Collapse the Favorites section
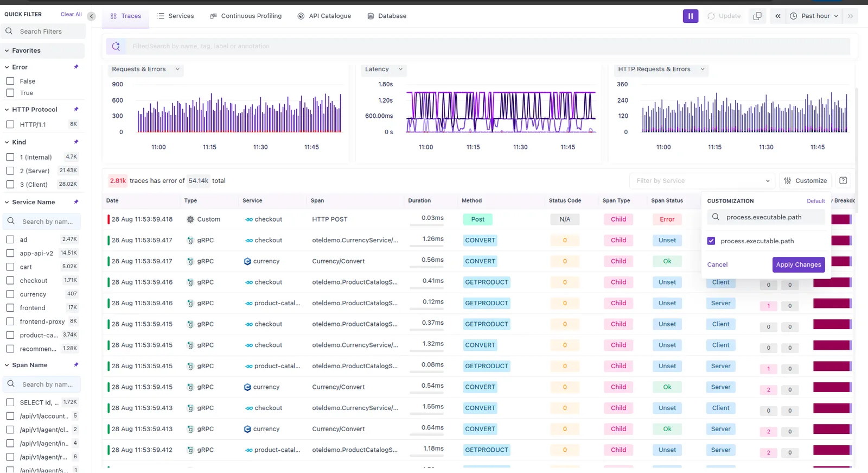868x473 pixels. point(7,51)
